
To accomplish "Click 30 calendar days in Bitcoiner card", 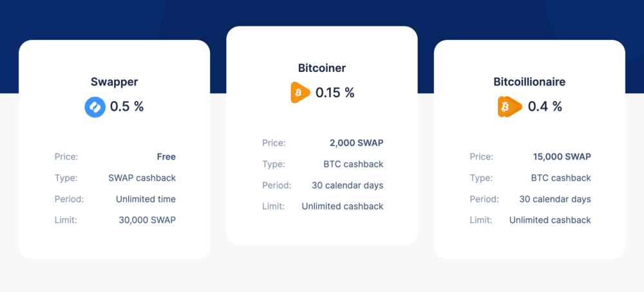I will (348, 185).
